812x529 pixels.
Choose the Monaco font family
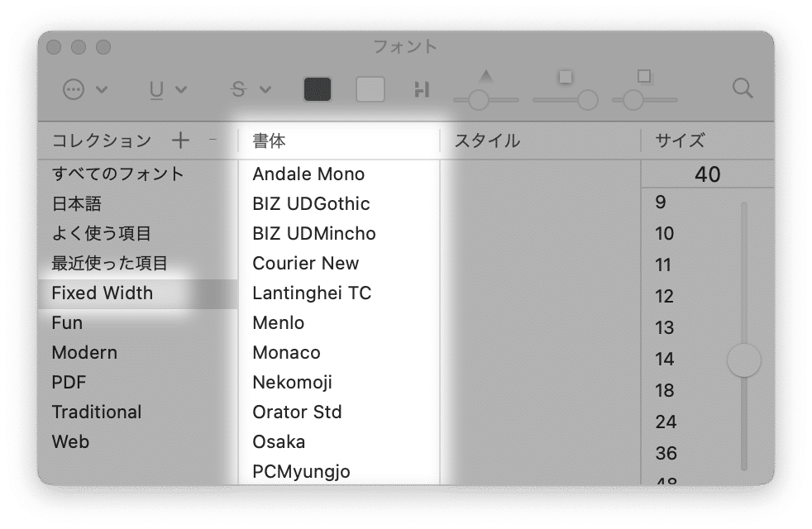point(339,353)
